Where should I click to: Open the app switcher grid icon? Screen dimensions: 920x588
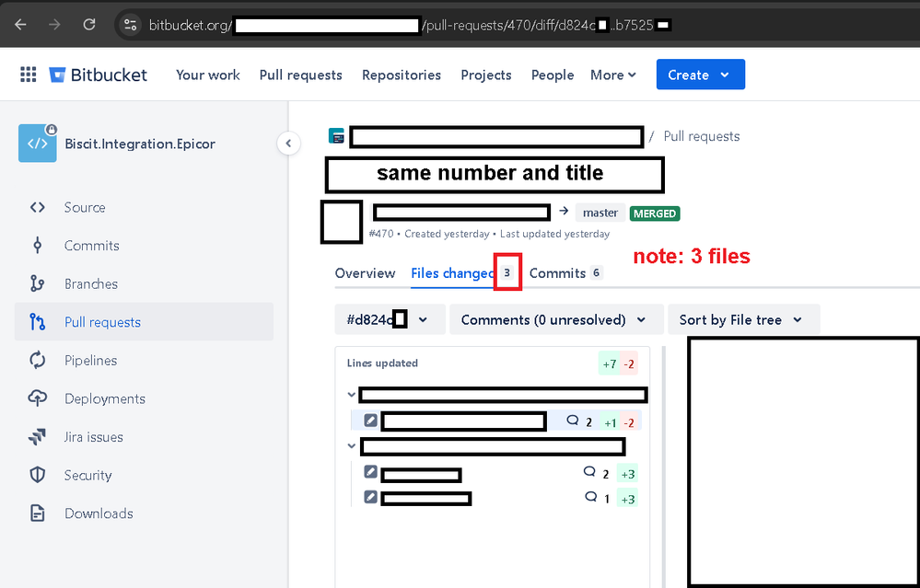(29, 75)
